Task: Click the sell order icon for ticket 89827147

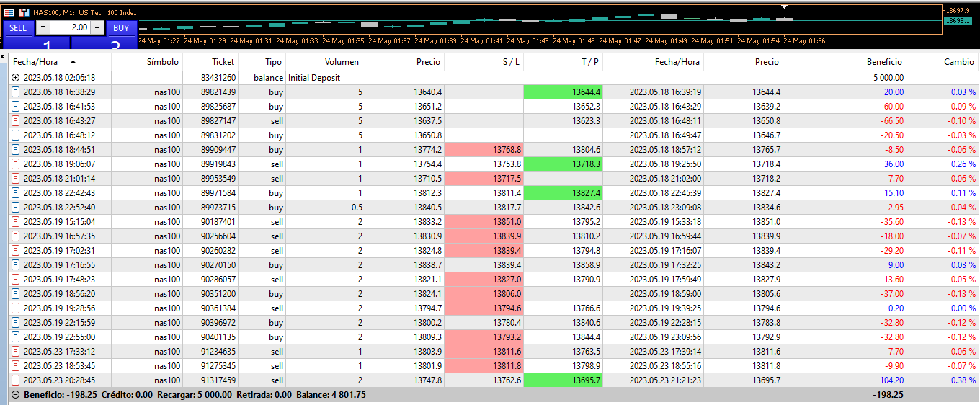Action: (x=16, y=121)
